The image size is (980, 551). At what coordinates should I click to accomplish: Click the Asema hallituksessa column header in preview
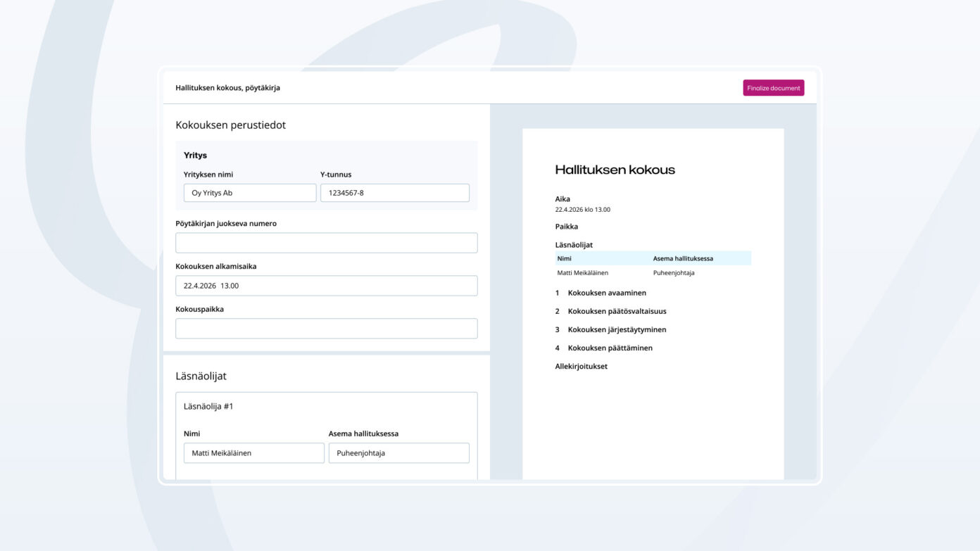pyautogui.click(x=683, y=258)
